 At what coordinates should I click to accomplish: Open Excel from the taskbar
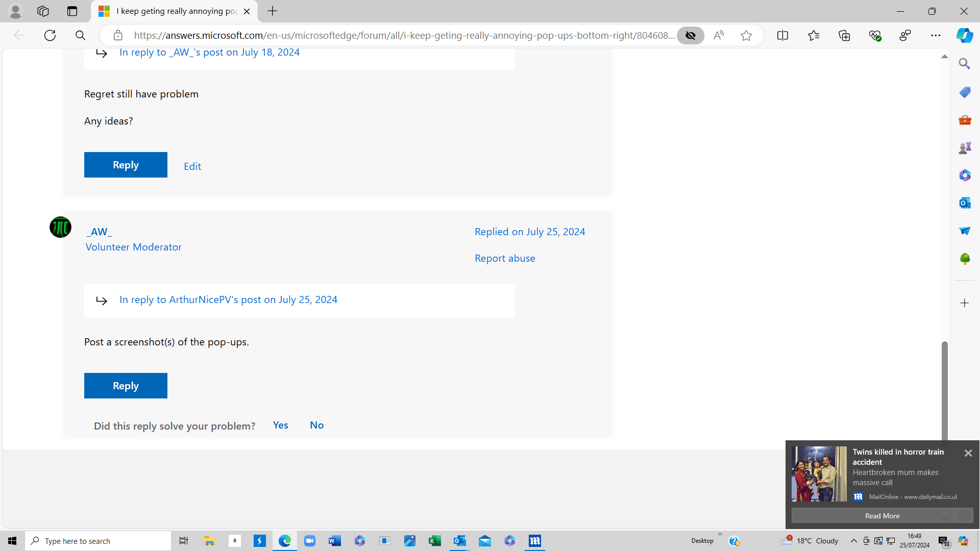point(435,541)
